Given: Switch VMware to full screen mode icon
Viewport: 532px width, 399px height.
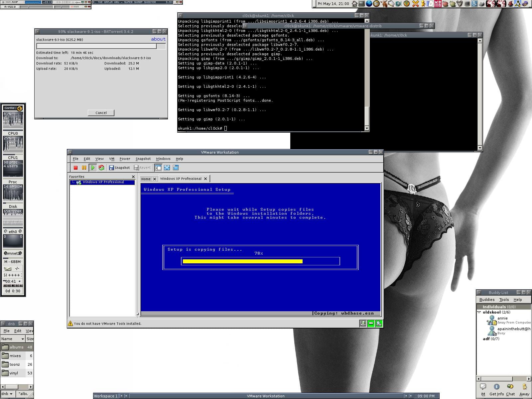Looking at the screenshot, I should coord(167,168).
